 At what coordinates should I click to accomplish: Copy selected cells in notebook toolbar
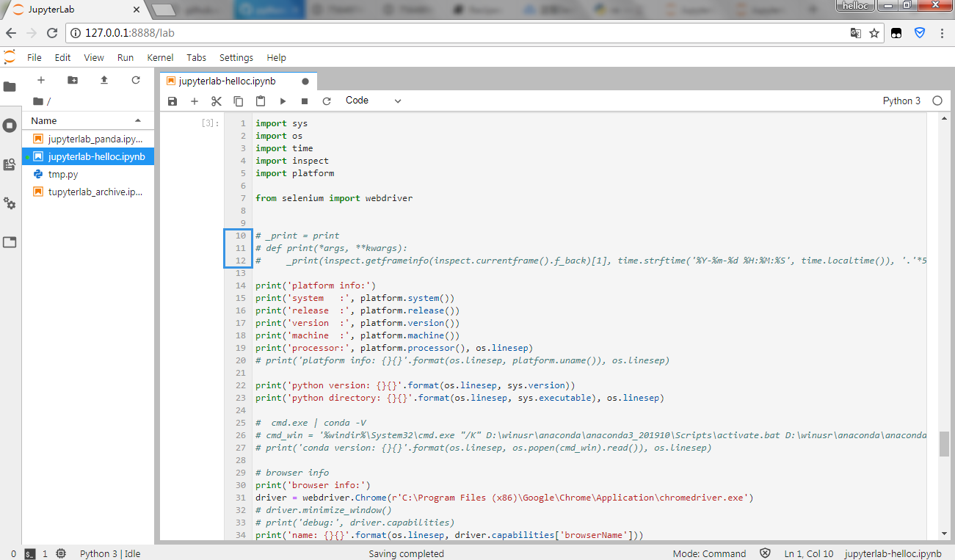tap(239, 101)
